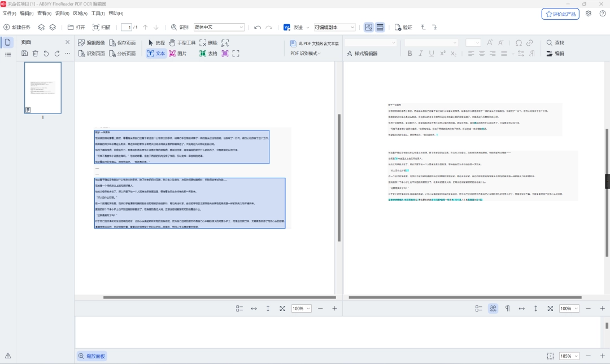610x364 pixels.
Task: Open the font name dropdown
Action: 431,43
